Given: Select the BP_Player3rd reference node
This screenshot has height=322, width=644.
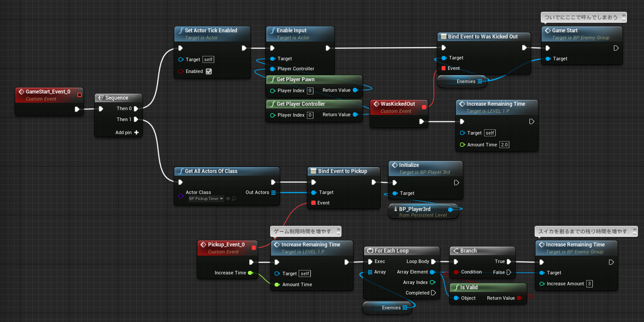Looking at the screenshot, I should coord(423,211).
